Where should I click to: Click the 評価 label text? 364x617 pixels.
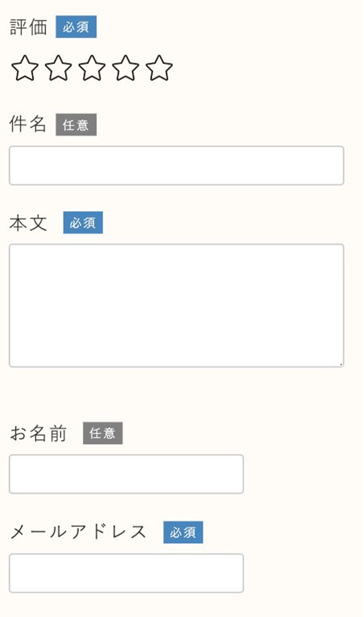coord(28,27)
